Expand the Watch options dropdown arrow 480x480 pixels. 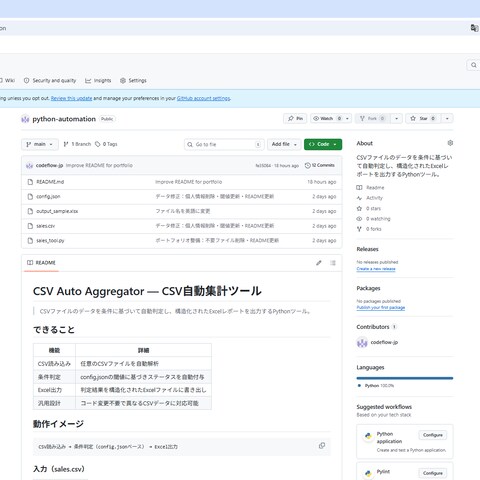347,118
